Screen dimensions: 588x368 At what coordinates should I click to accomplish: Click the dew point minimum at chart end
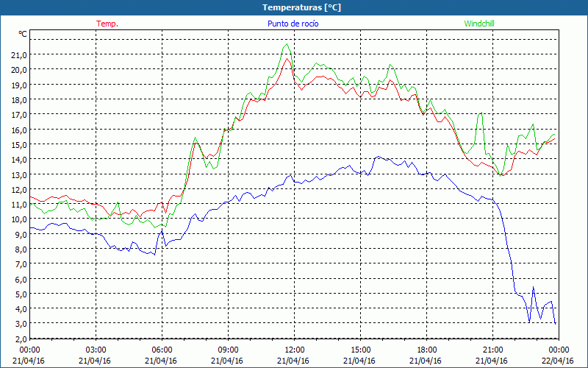(555, 323)
